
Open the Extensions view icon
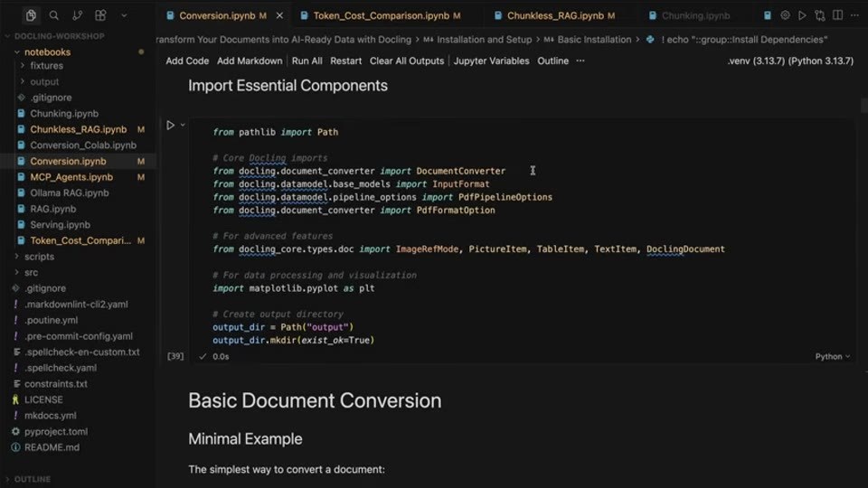(100, 15)
